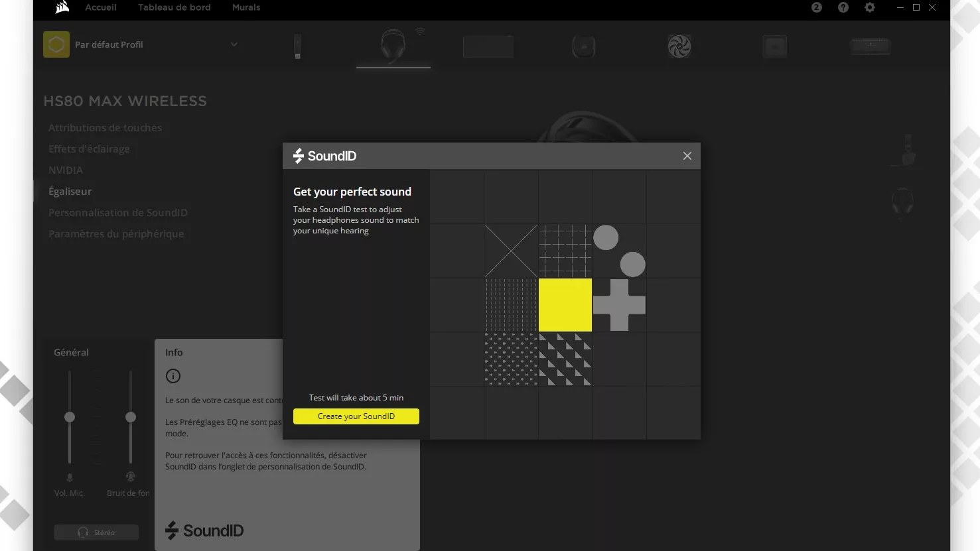Open the NVIDIA menu item
This screenshot has height=551, width=980.
click(x=66, y=170)
